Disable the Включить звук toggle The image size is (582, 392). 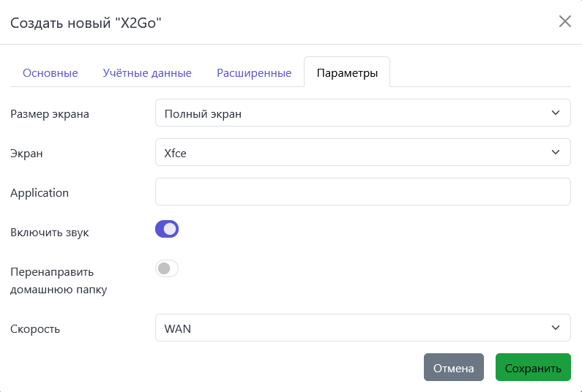point(167,230)
